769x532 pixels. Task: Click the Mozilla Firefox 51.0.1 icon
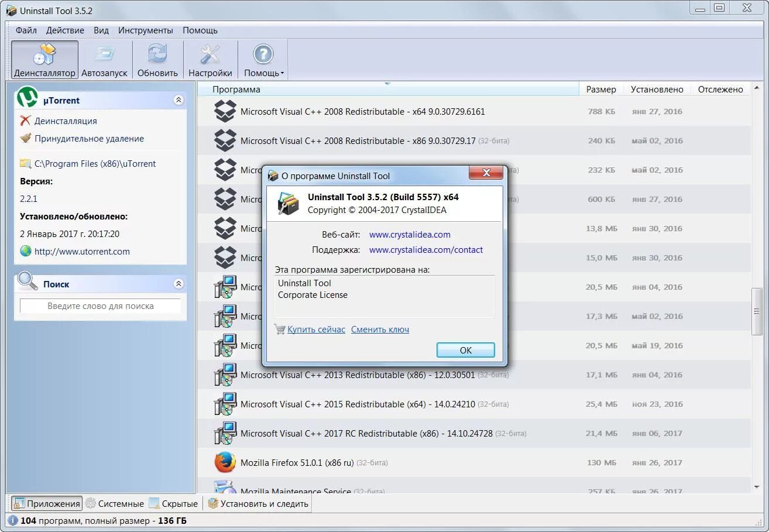click(225, 462)
